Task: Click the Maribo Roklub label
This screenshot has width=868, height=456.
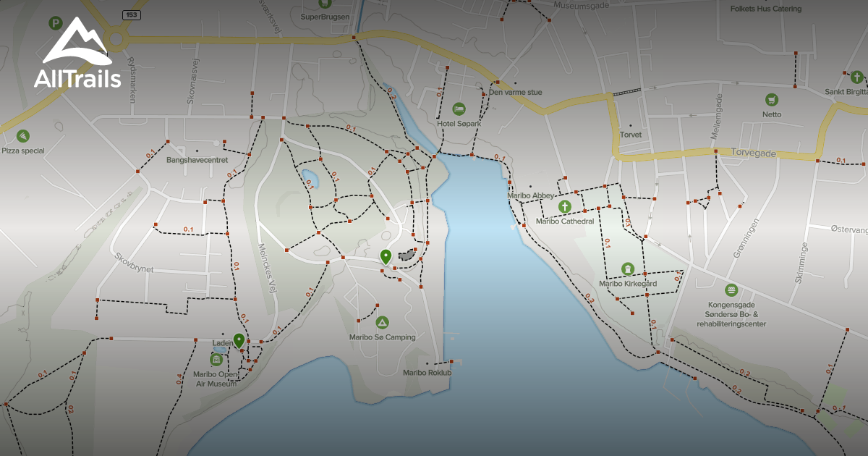Action: tap(427, 371)
